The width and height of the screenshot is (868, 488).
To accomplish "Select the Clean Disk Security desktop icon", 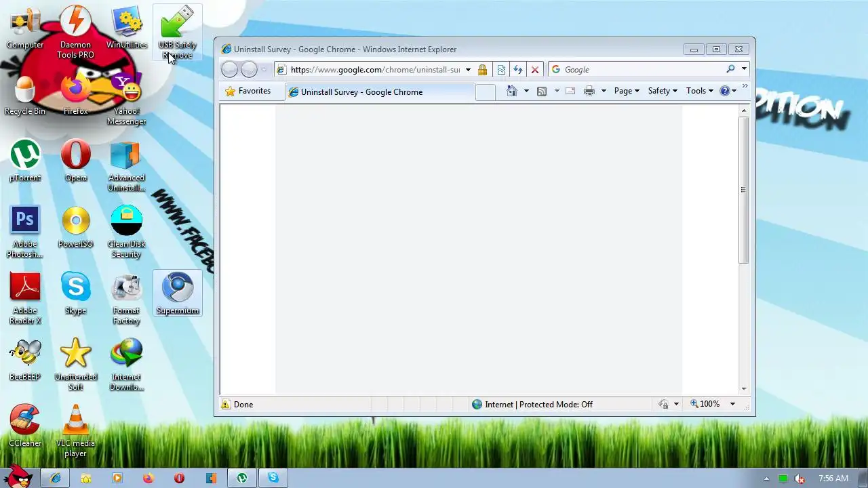I will click(127, 232).
